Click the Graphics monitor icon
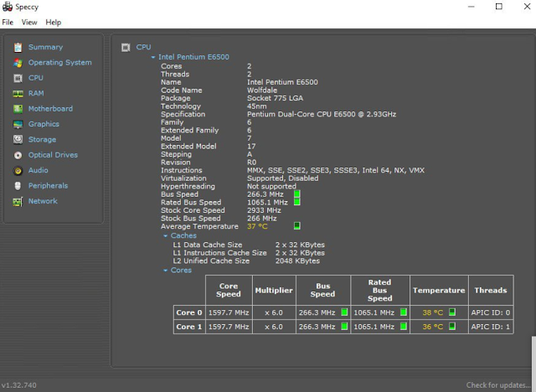Screen dimensions: 536x392 pos(18,125)
